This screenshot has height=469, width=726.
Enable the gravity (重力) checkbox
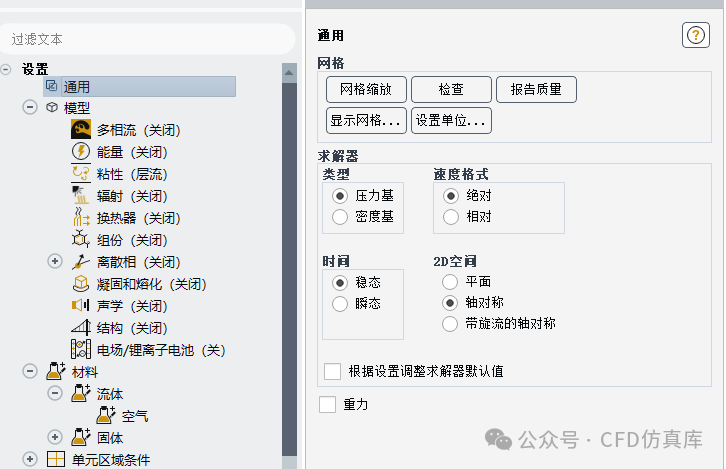pyautogui.click(x=328, y=405)
